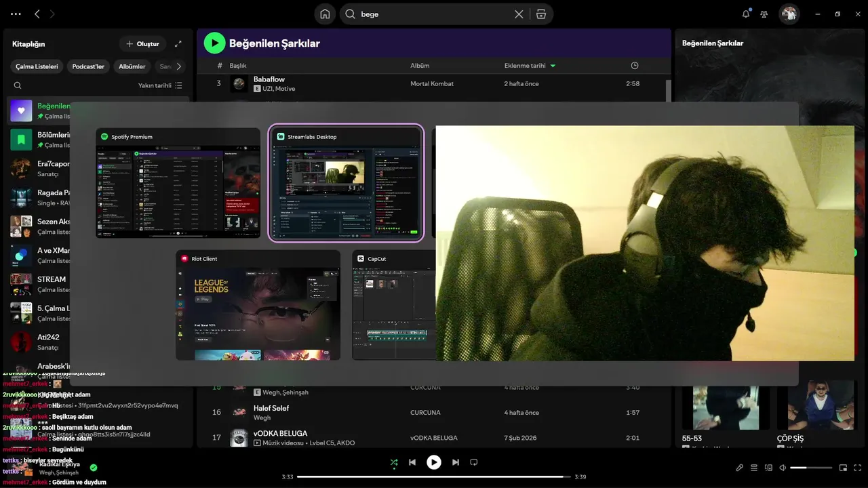Sort by the Ekleme tarihi column
Image resolution: width=868 pixels, height=488 pixels.
[x=530, y=66]
